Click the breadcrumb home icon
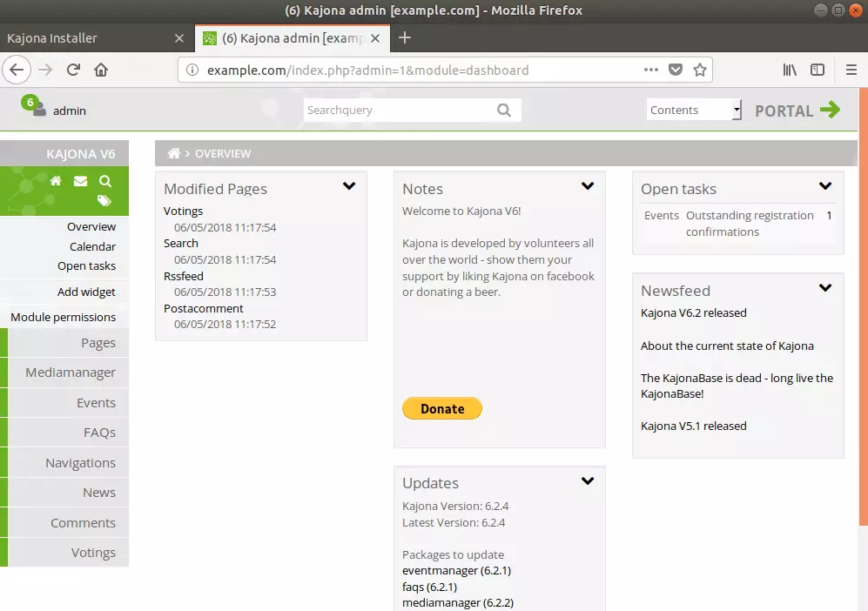 [x=174, y=153]
